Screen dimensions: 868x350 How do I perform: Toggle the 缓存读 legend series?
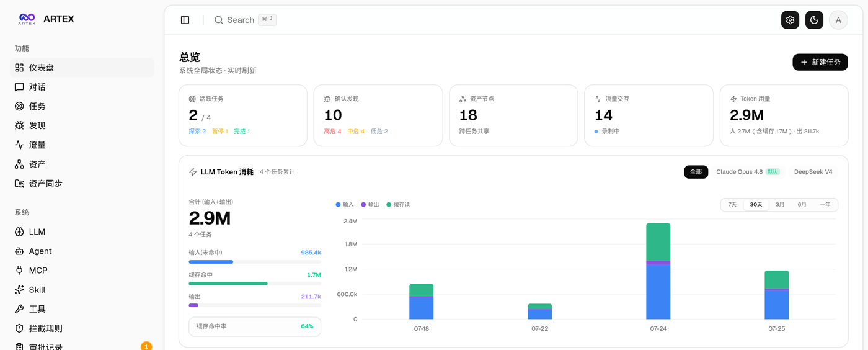pos(398,204)
